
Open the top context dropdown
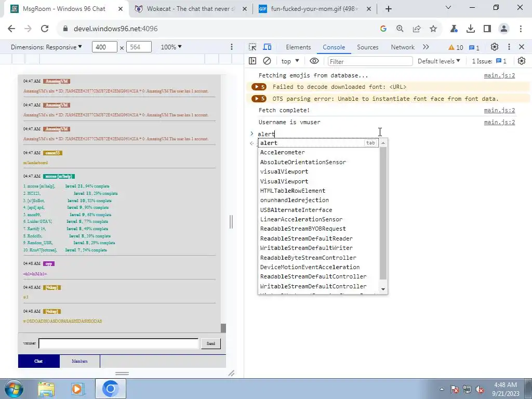tap(290, 61)
